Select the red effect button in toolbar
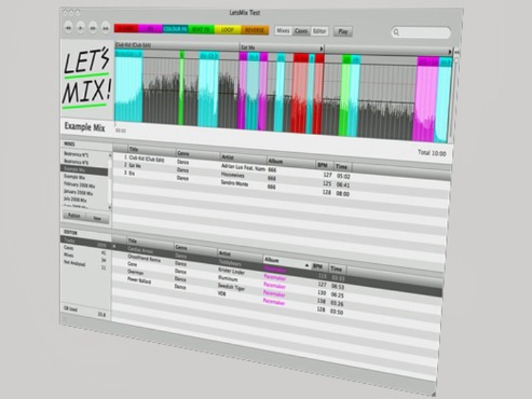The image size is (532, 399). click(x=126, y=28)
